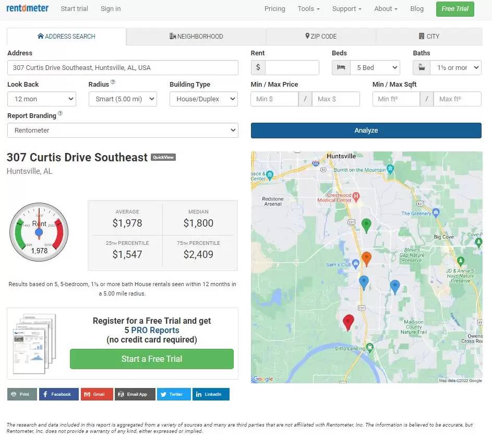
Task: Select the Report Branding Rentometer dropdown
Action: pos(123,131)
